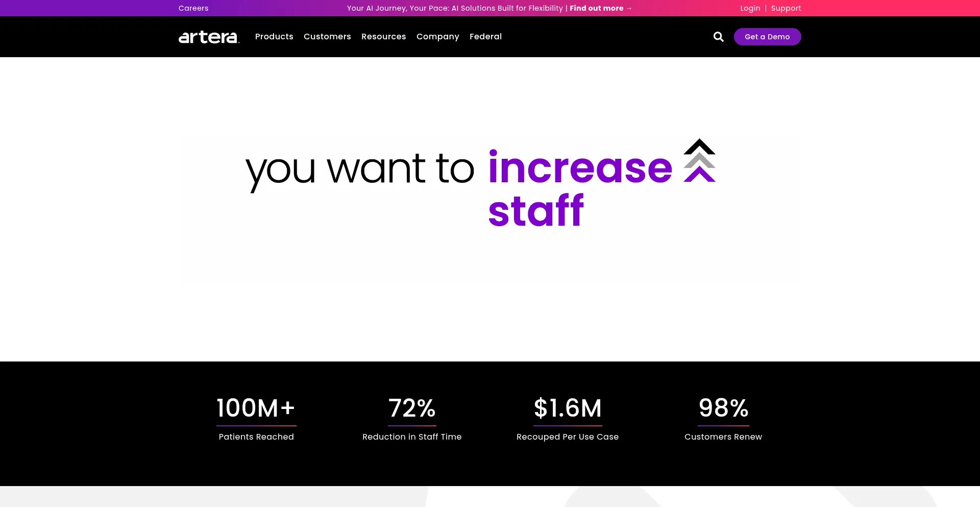
Task: Open the Company dropdown
Action: (437, 37)
